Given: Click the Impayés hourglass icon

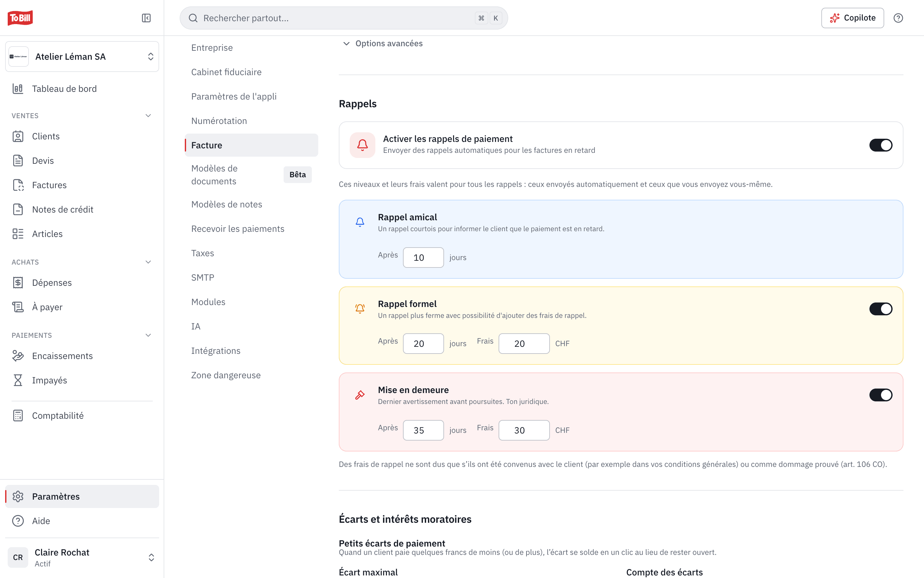Looking at the screenshot, I should (x=18, y=381).
